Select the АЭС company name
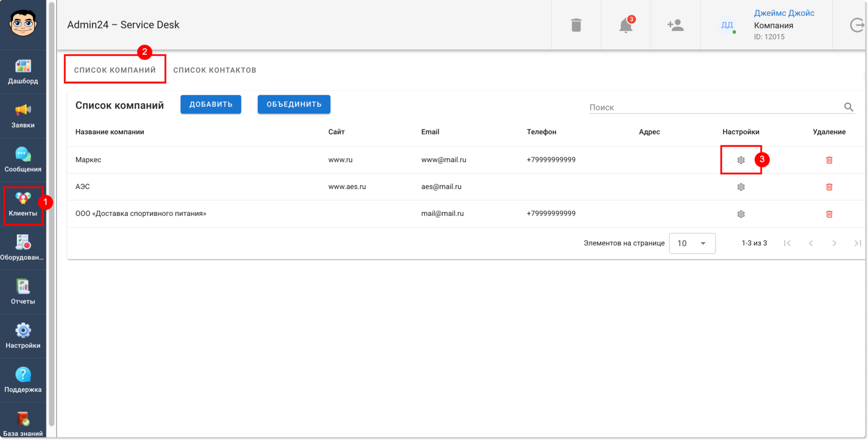This screenshot has width=868, height=440. click(83, 186)
